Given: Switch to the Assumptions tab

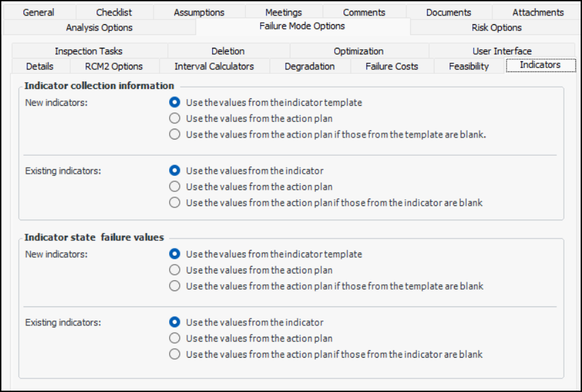Looking at the screenshot, I should pos(199,12).
